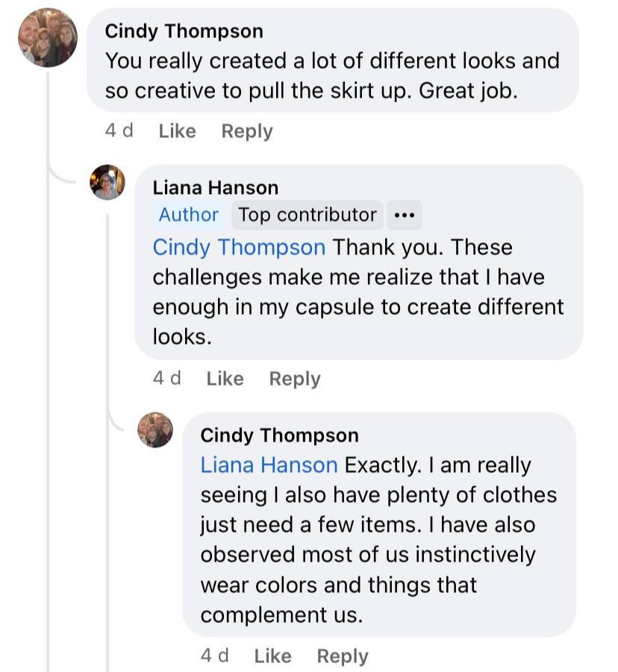Open Cindy Thompson's profile picture on top comment
This screenshot has width=618, height=672.
48,38
